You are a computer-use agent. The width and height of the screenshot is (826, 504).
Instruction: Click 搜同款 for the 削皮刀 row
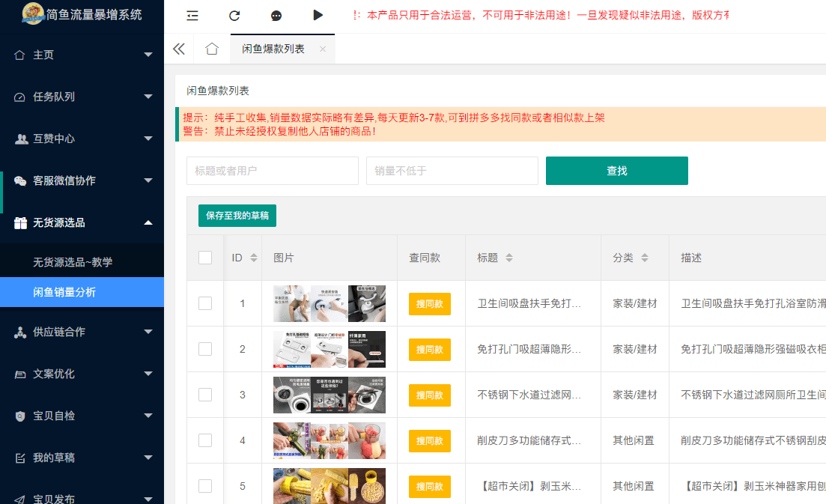point(429,441)
